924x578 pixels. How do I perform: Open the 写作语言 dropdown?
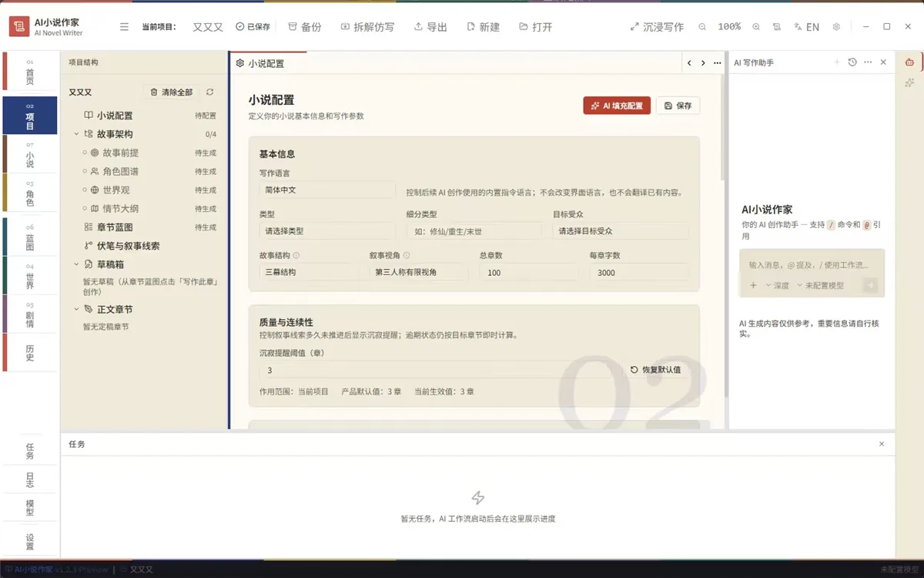point(327,190)
